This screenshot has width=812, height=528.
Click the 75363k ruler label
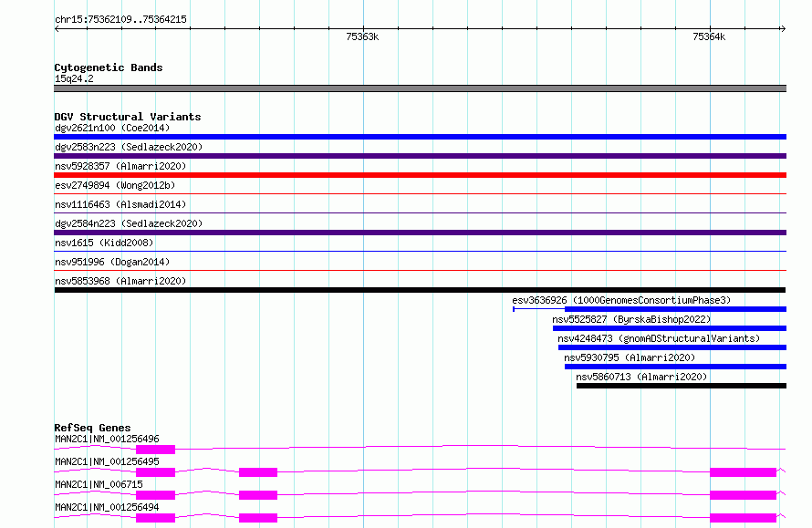point(362,36)
